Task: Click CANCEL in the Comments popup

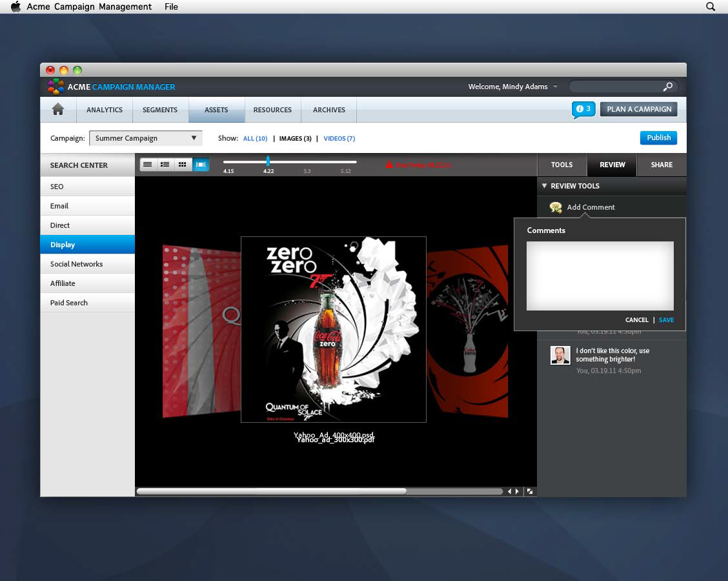Action: pyautogui.click(x=636, y=320)
